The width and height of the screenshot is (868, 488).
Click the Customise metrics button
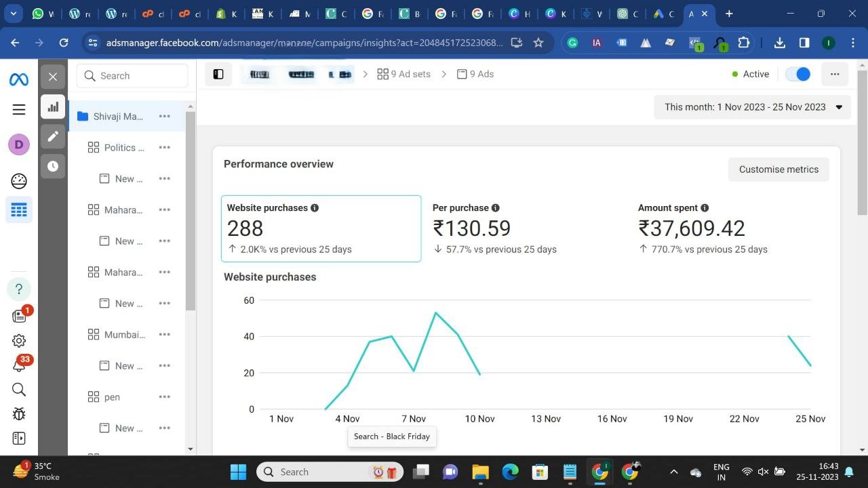pos(778,169)
